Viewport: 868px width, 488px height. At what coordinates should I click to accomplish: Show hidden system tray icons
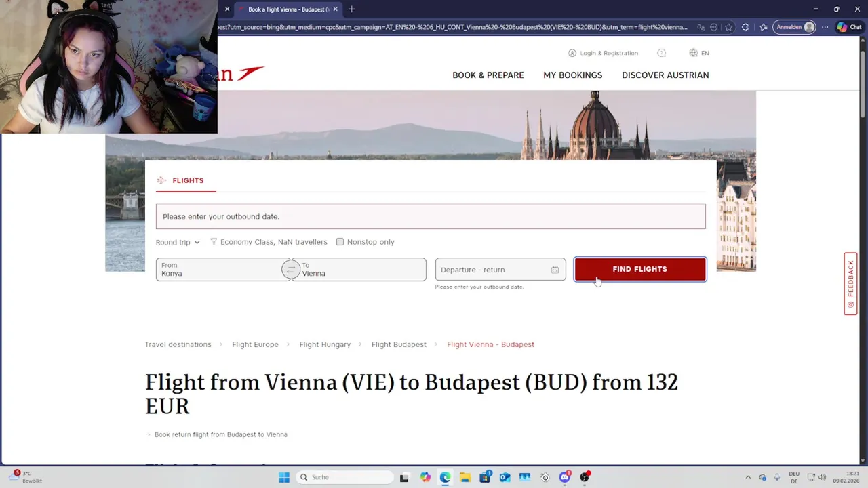tap(748, 477)
